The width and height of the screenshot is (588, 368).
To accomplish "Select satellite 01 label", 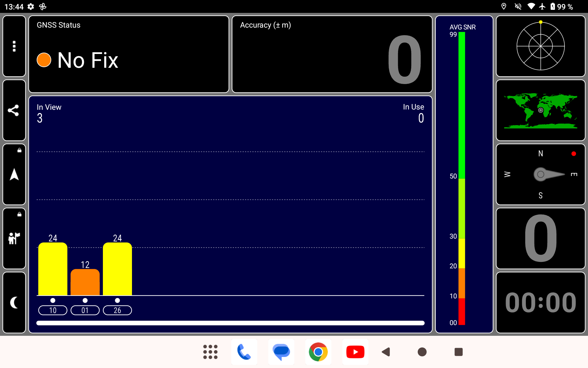I will (85, 310).
